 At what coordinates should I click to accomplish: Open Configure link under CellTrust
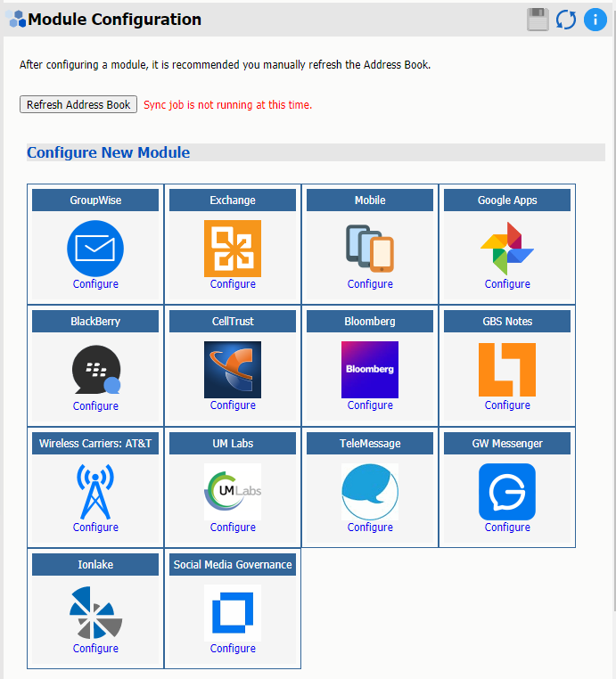(x=233, y=405)
